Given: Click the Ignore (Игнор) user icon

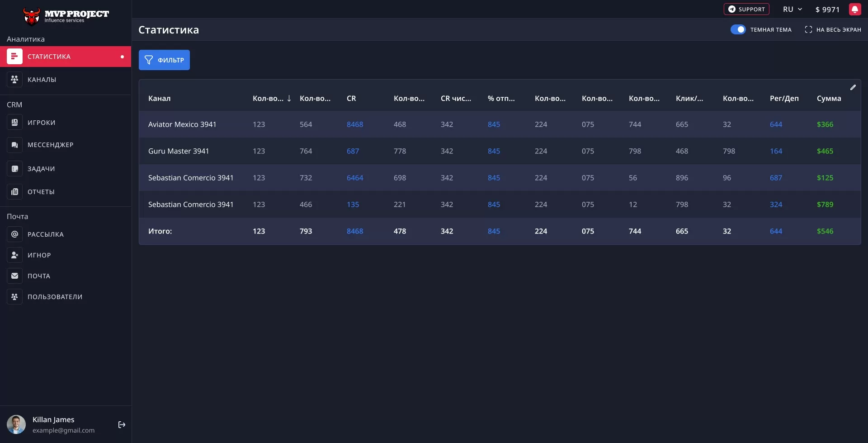Looking at the screenshot, I should point(14,255).
